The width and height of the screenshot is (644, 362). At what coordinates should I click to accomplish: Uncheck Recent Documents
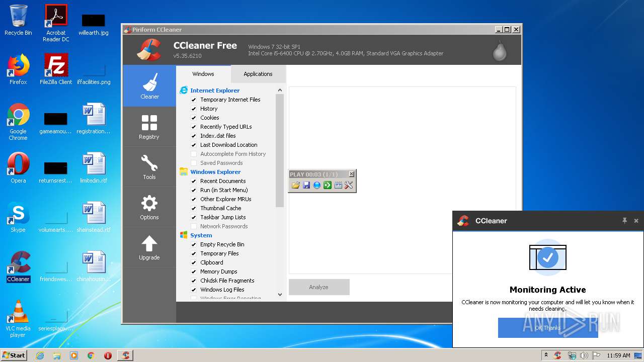(194, 181)
